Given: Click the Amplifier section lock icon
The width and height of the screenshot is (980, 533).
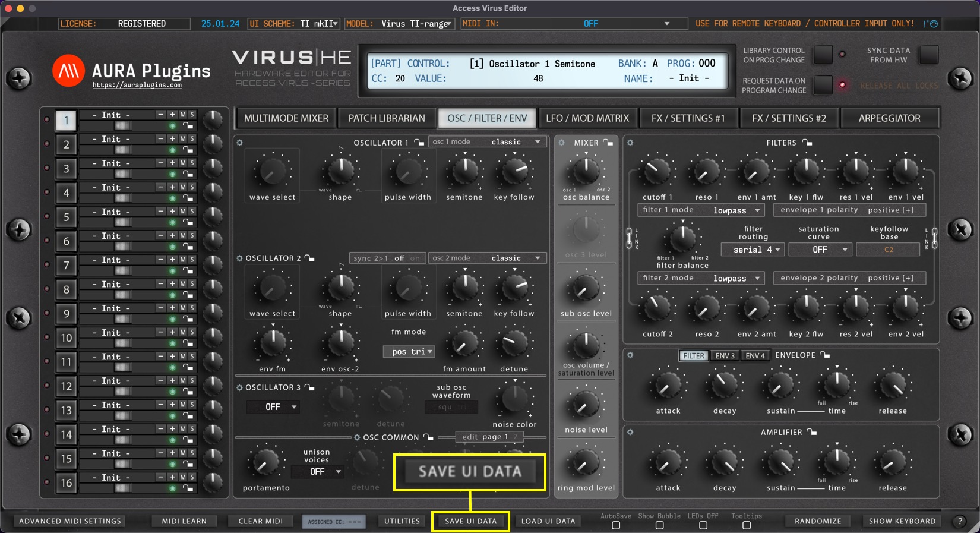Looking at the screenshot, I should pyautogui.click(x=812, y=433).
